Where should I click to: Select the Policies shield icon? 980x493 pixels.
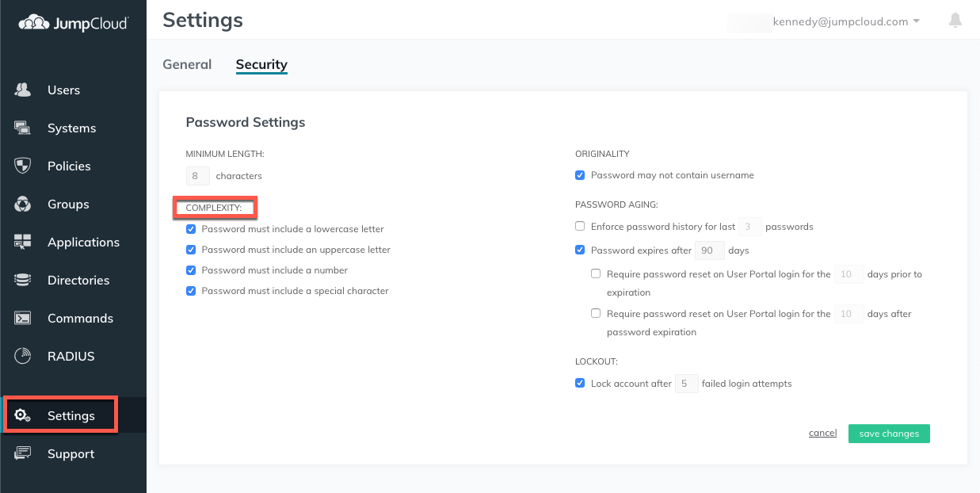(x=22, y=166)
